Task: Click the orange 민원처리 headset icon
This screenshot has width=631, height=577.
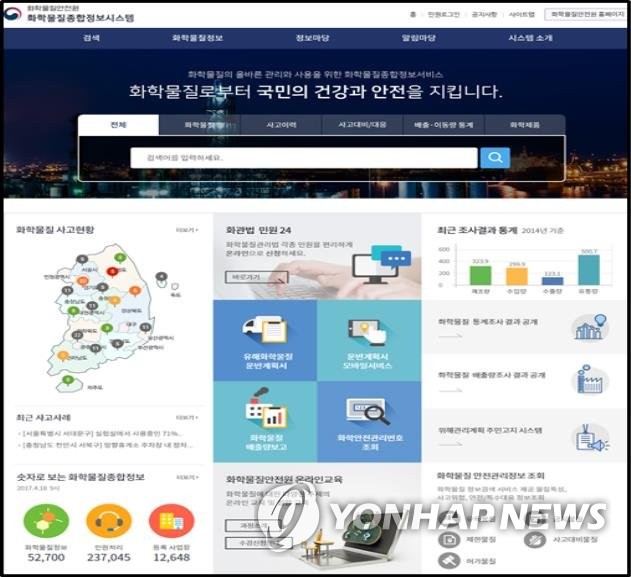Action: (x=107, y=521)
